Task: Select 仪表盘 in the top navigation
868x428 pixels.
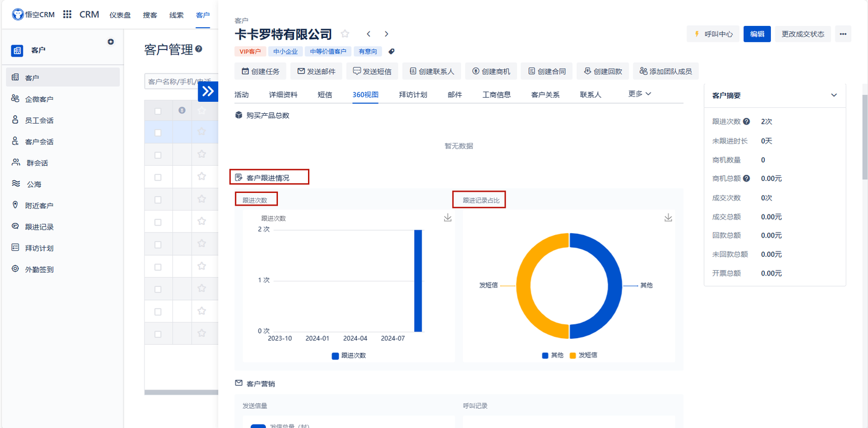Action: click(x=120, y=14)
